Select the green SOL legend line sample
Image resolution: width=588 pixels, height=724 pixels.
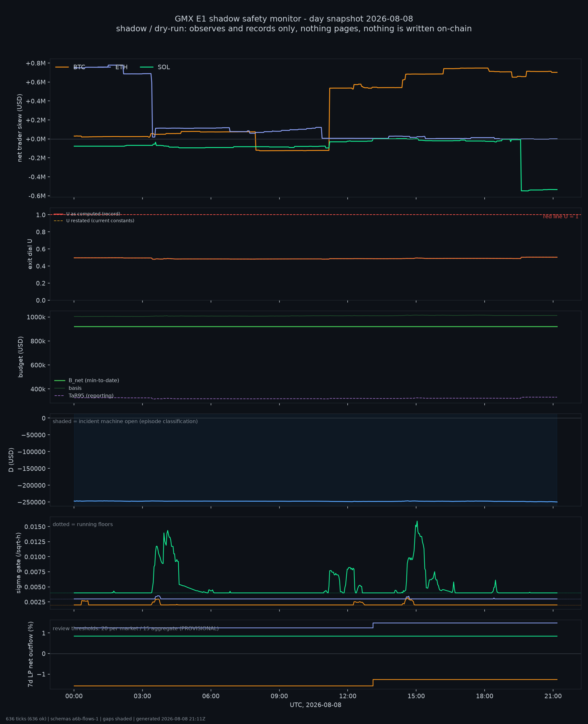(x=147, y=67)
